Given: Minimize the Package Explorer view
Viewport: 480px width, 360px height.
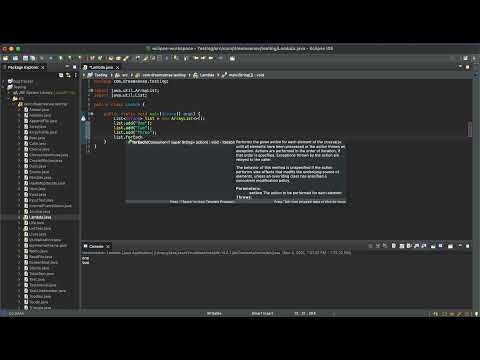Looking at the screenshot, I should click(67, 67).
